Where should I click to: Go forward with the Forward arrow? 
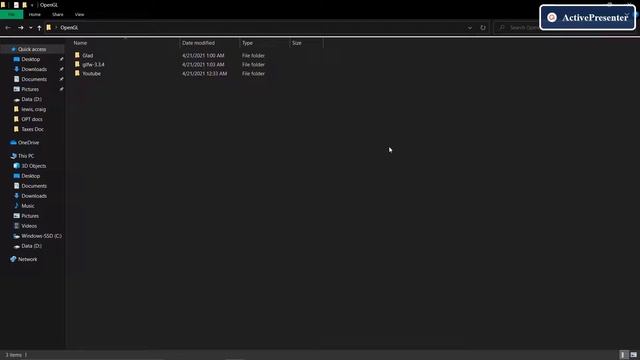[x=20, y=28]
